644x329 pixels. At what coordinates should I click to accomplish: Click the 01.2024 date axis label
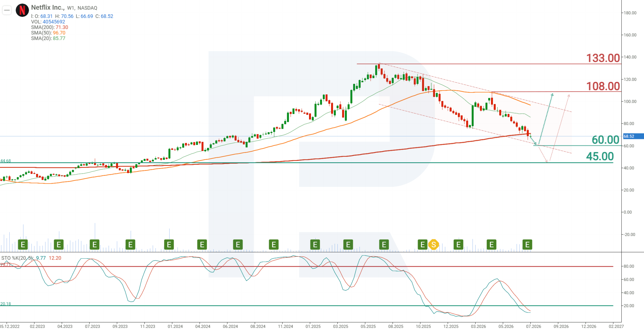click(x=175, y=326)
